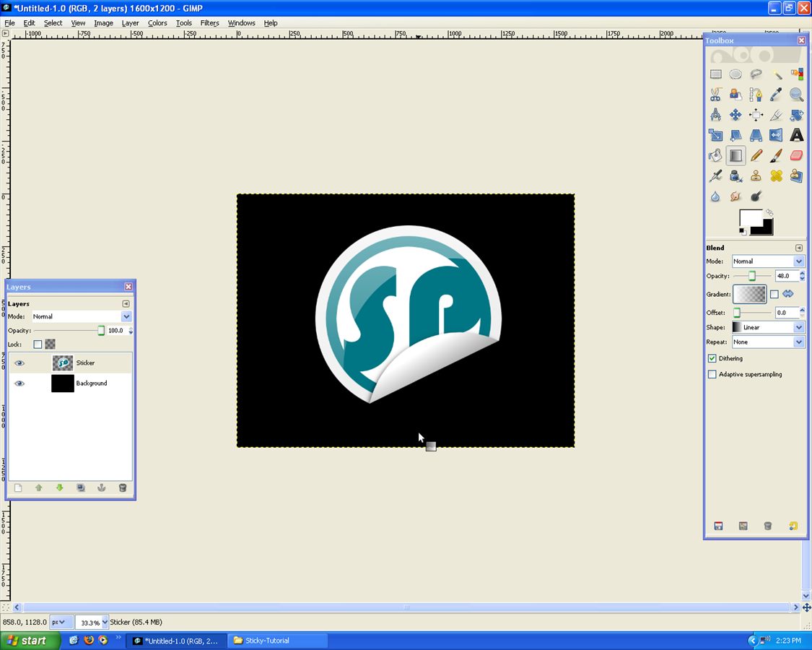Pick the Scissors Select tool
This screenshot has height=650, width=812.
pyautogui.click(x=716, y=95)
